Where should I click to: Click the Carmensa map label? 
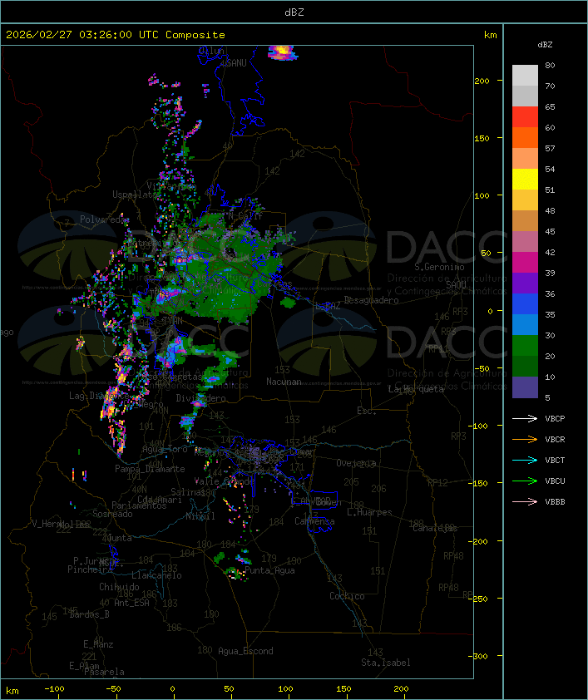pyautogui.click(x=314, y=521)
